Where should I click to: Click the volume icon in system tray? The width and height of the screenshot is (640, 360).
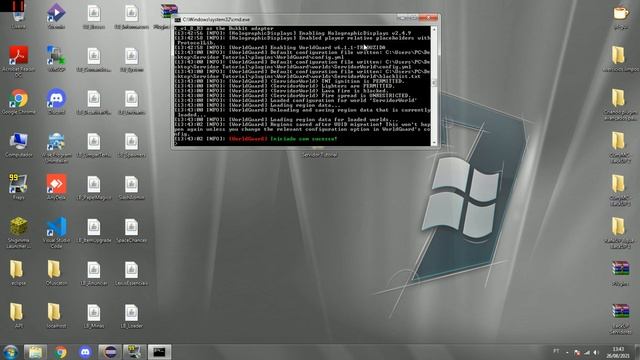(596, 352)
